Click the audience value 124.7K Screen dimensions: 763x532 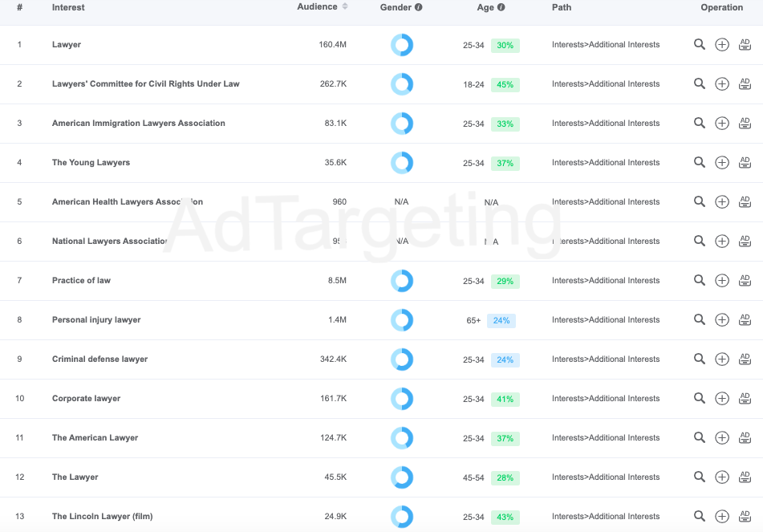(x=333, y=437)
